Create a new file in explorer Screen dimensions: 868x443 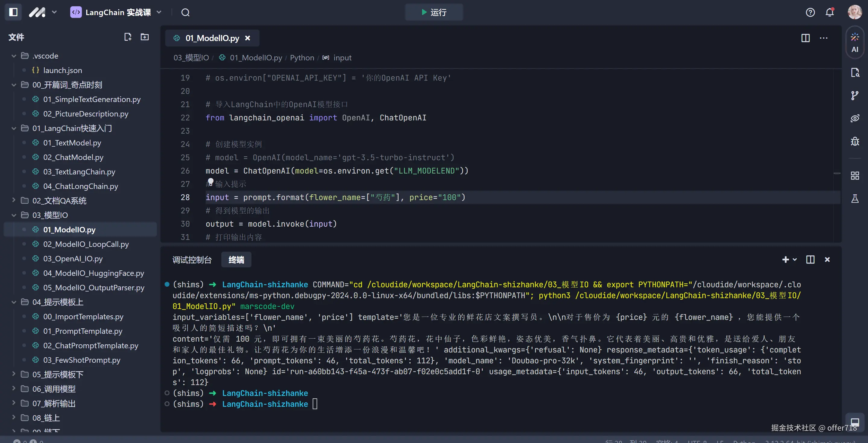click(x=127, y=37)
